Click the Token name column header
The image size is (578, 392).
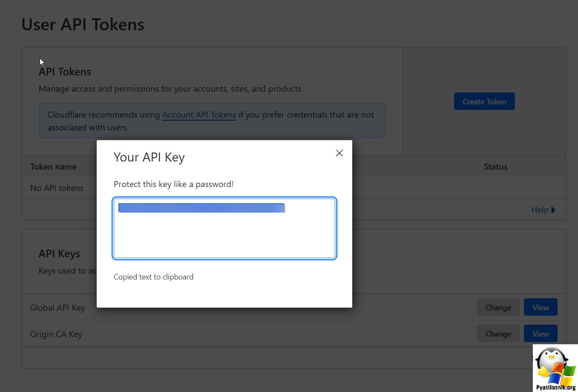click(x=53, y=167)
